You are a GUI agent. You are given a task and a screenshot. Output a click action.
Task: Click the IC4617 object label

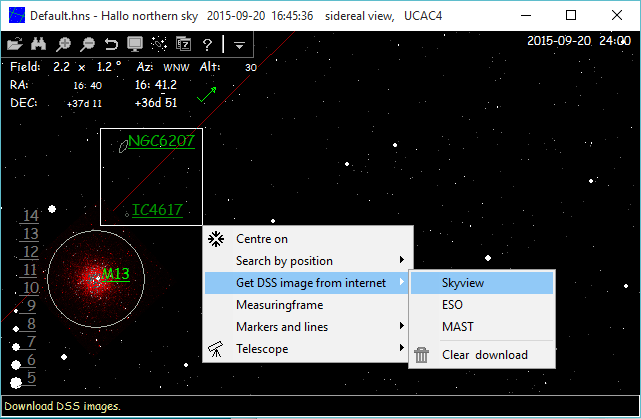157,210
